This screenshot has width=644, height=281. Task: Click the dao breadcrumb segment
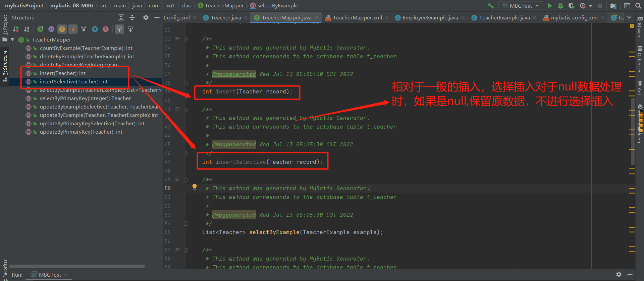click(187, 6)
